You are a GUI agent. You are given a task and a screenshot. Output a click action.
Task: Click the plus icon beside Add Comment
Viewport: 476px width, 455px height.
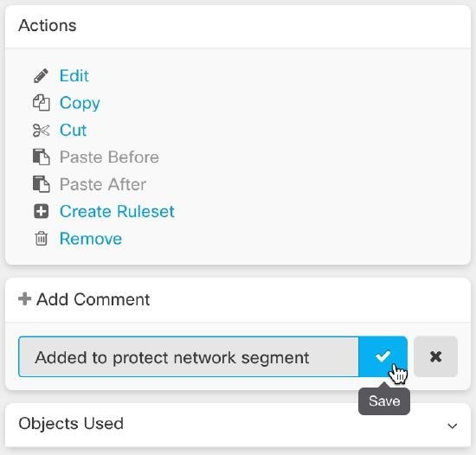pos(24,298)
